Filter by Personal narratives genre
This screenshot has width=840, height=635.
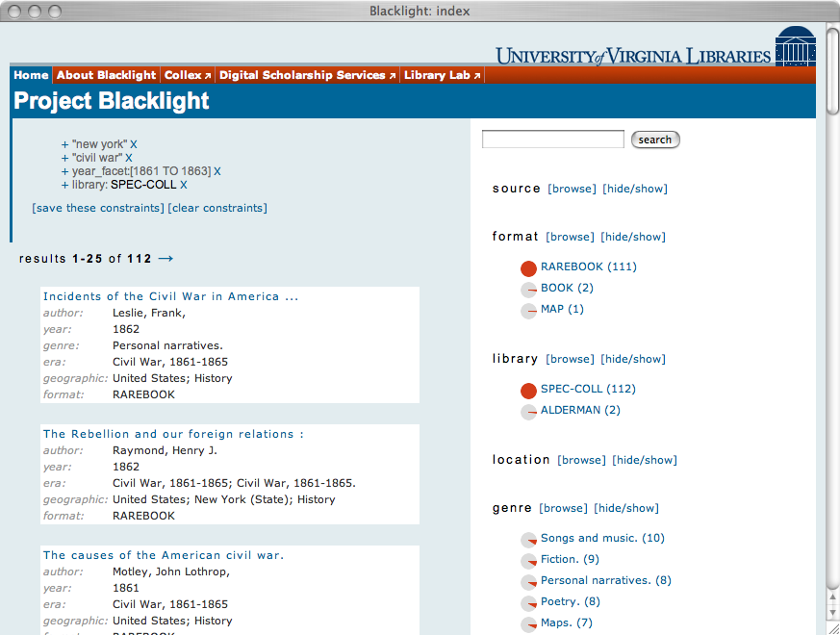[x=606, y=580]
